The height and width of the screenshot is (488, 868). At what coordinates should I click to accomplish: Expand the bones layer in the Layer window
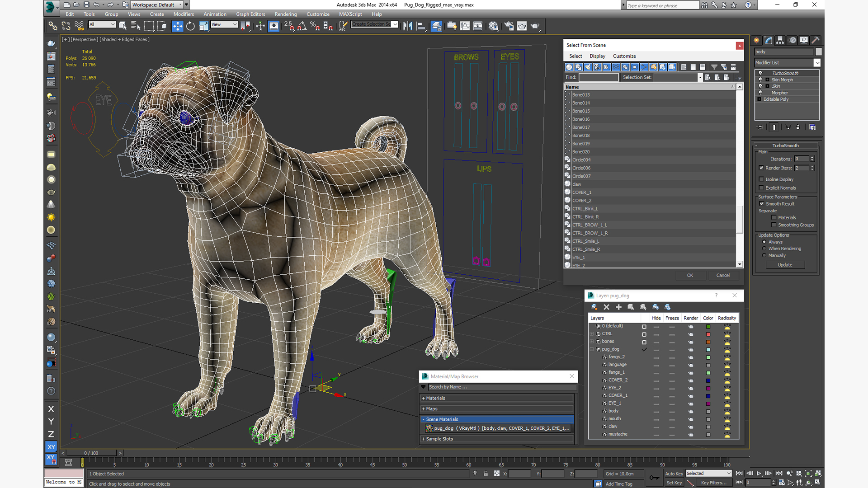591,342
